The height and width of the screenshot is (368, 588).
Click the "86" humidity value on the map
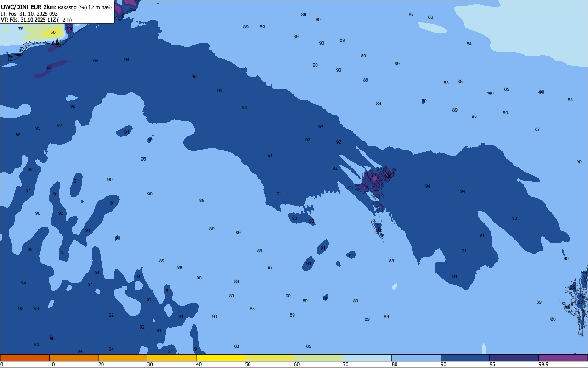coord(430,17)
